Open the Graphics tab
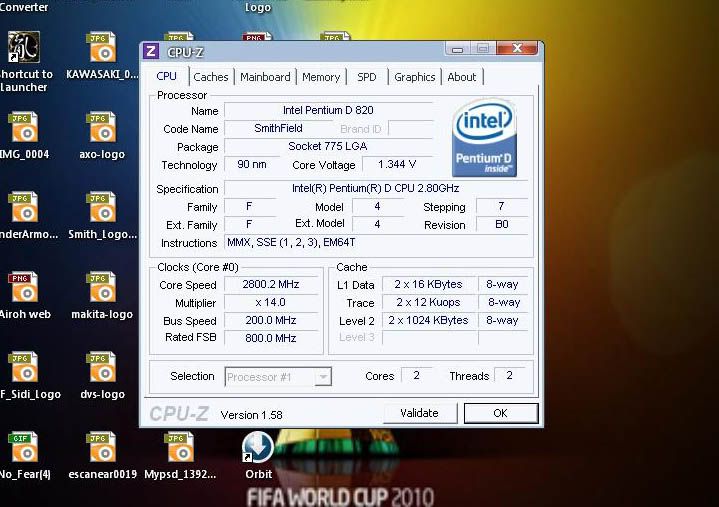The width and height of the screenshot is (719, 507). [415, 77]
